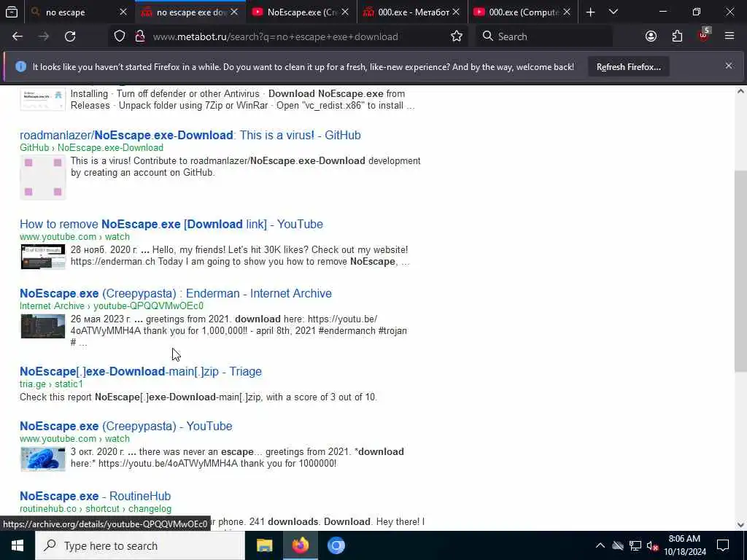Switch to NoEscape.exe YouTube tab
Viewport: 747px width, 560px height.
click(302, 12)
